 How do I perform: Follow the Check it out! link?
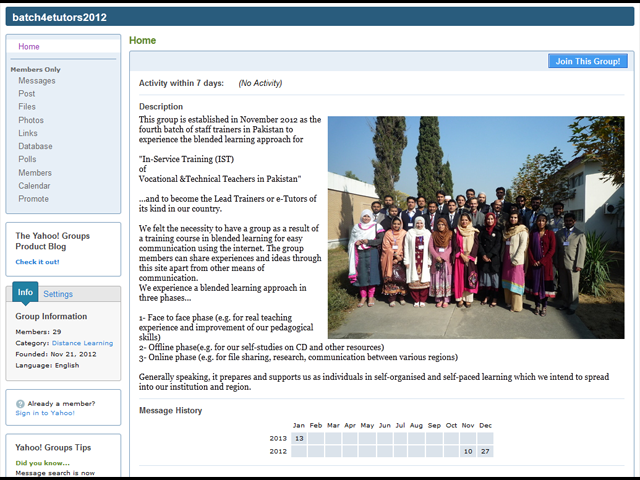(x=38, y=262)
